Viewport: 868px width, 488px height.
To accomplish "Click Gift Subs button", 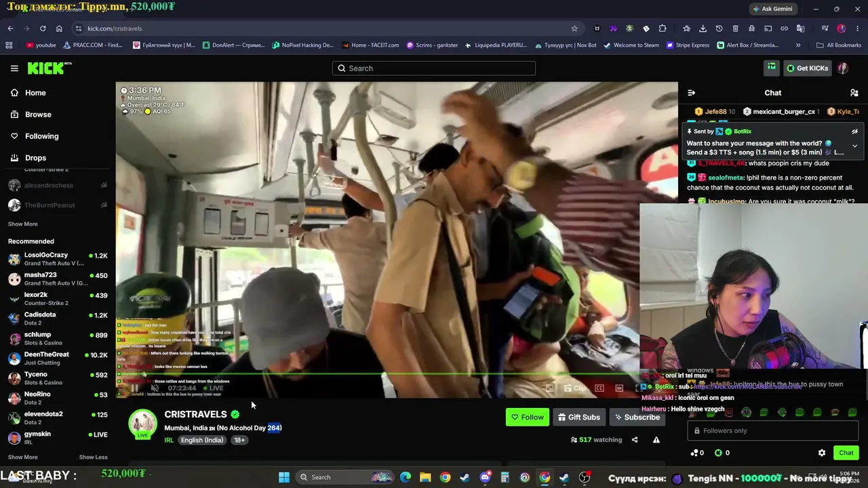I will (579, 418).
